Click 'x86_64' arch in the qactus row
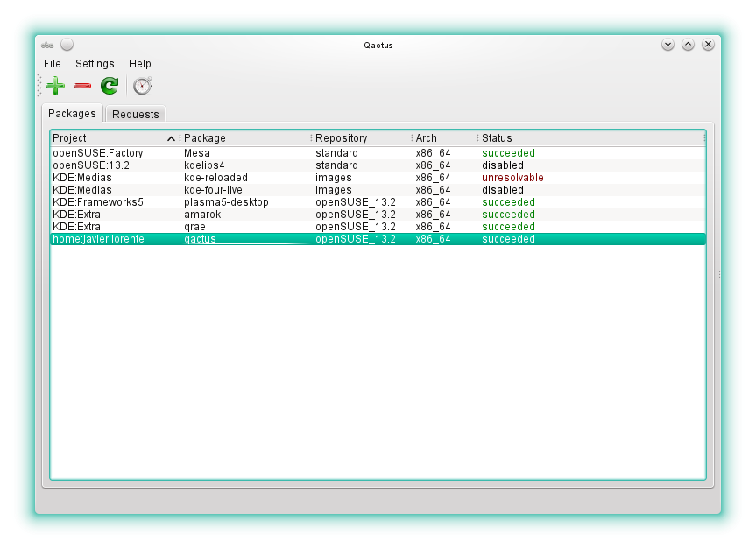The image size is (756, 549). (433, 239)
